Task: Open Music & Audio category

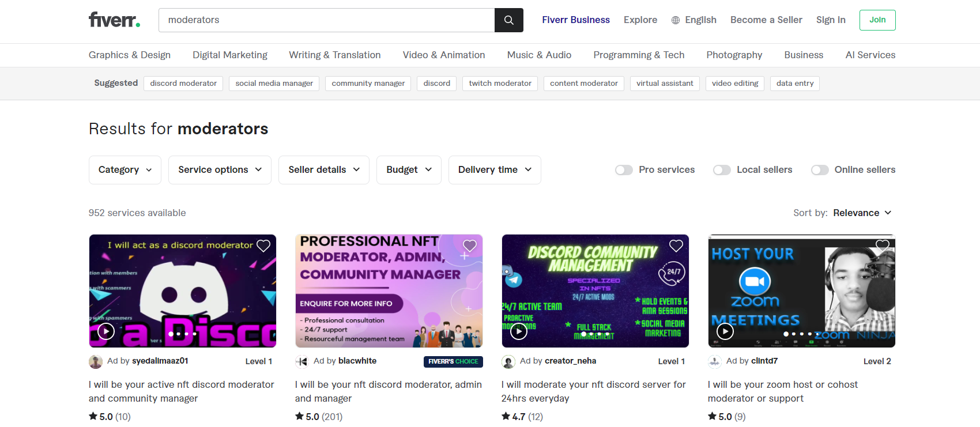Action: coord(539,55)
